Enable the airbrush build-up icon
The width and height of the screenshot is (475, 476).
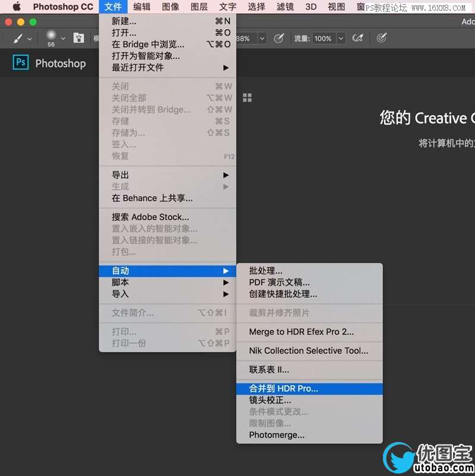357,38
